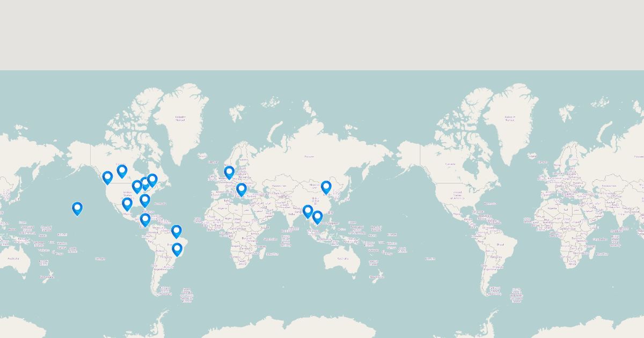Click the marker over northern Germany

229,172
